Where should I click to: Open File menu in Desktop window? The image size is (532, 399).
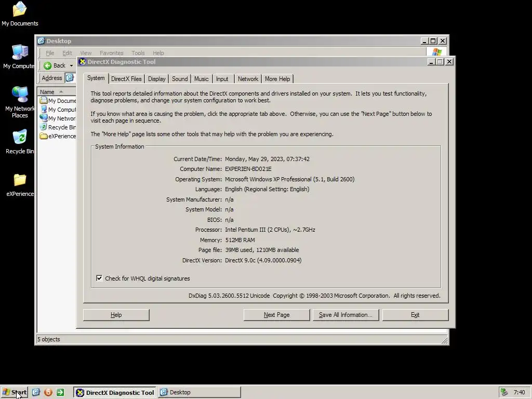point(50,53)
